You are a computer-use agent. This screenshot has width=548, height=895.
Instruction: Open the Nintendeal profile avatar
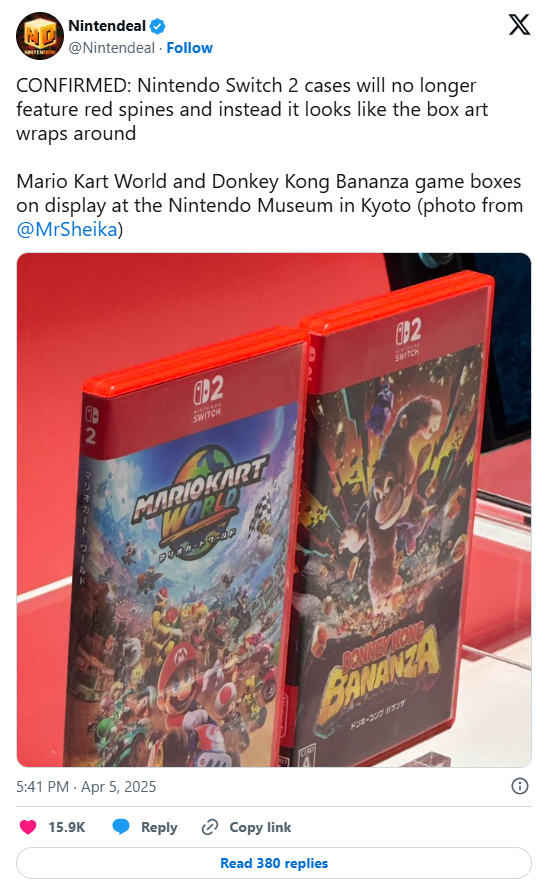[x=39, y=36]
